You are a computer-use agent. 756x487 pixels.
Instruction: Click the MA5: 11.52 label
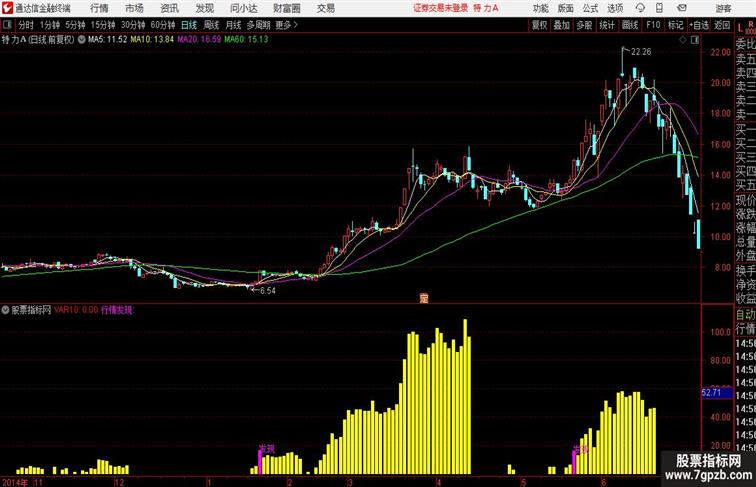(108, 40)
